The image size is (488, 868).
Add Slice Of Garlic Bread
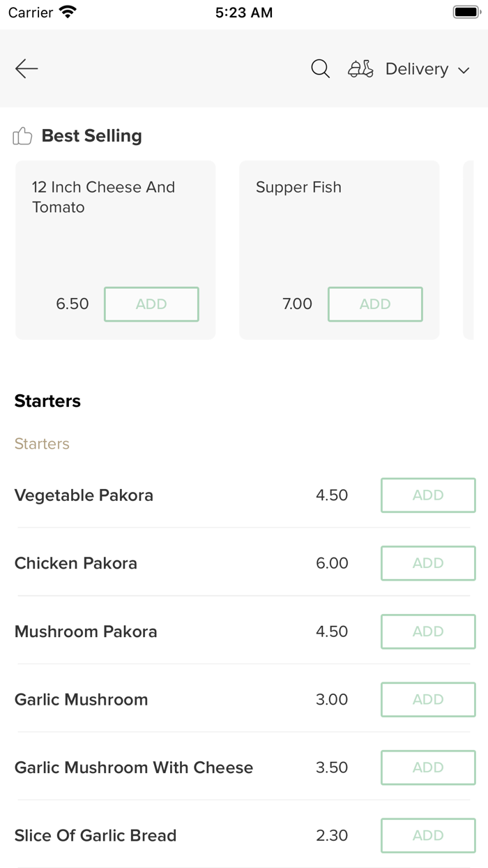click(x=428, y=835)
